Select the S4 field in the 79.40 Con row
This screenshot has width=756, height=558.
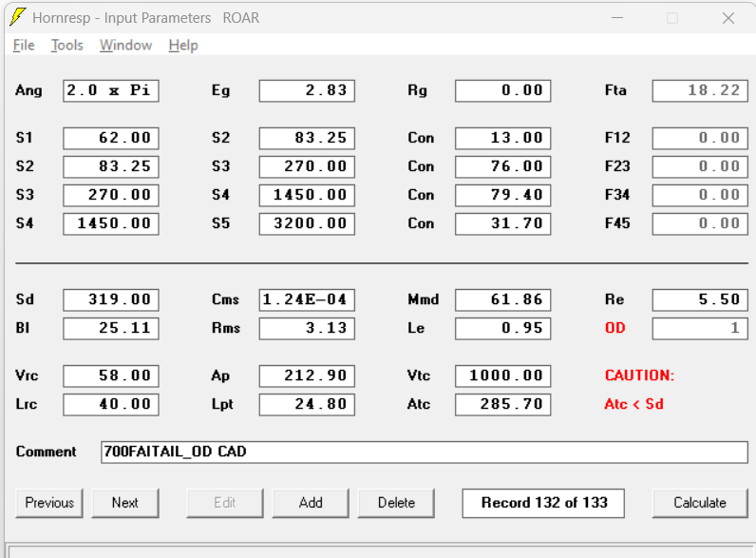point(307,195)
